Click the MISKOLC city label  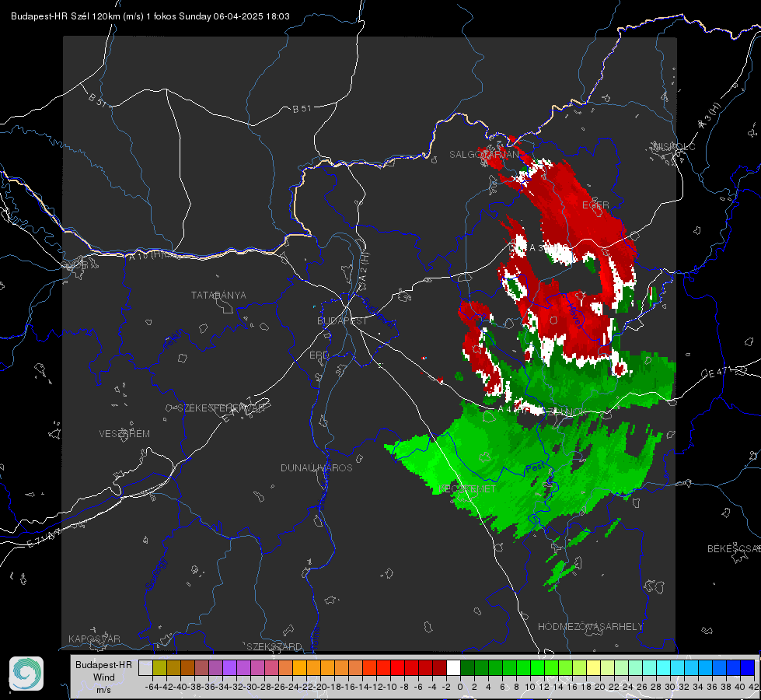pos(674,147)
